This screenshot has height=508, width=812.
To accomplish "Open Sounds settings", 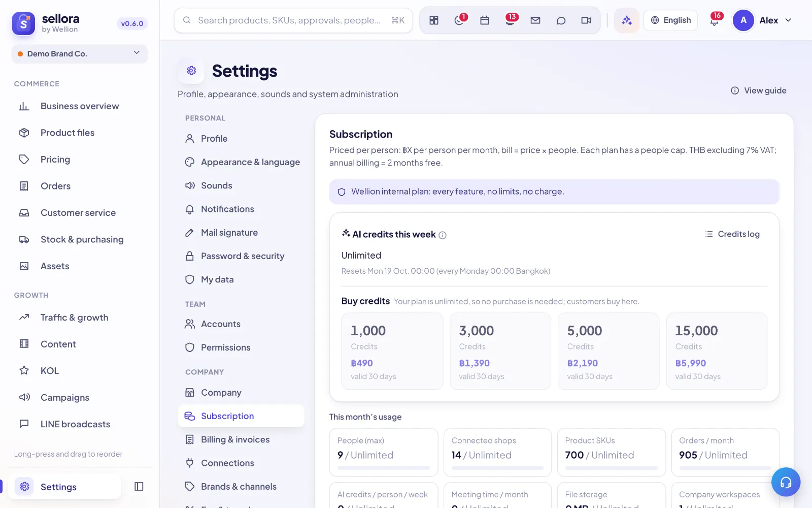I will [x=241, y=185].
